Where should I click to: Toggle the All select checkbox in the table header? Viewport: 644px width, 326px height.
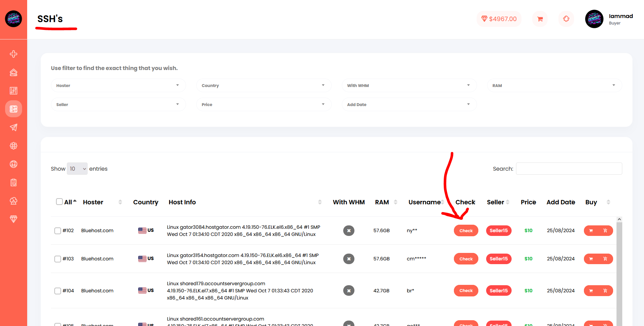coord(59,202)
